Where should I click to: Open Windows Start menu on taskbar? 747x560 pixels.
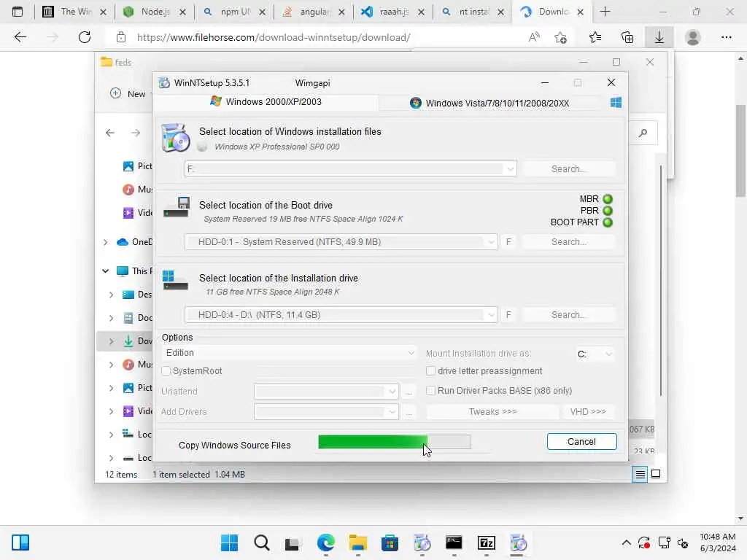(x=230, y=542)
